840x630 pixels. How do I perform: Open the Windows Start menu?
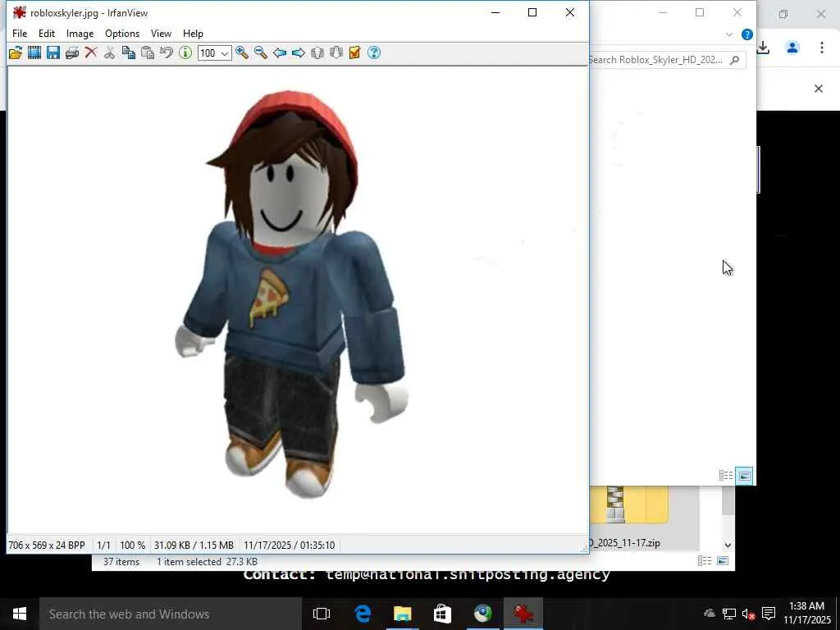point(20,614)
